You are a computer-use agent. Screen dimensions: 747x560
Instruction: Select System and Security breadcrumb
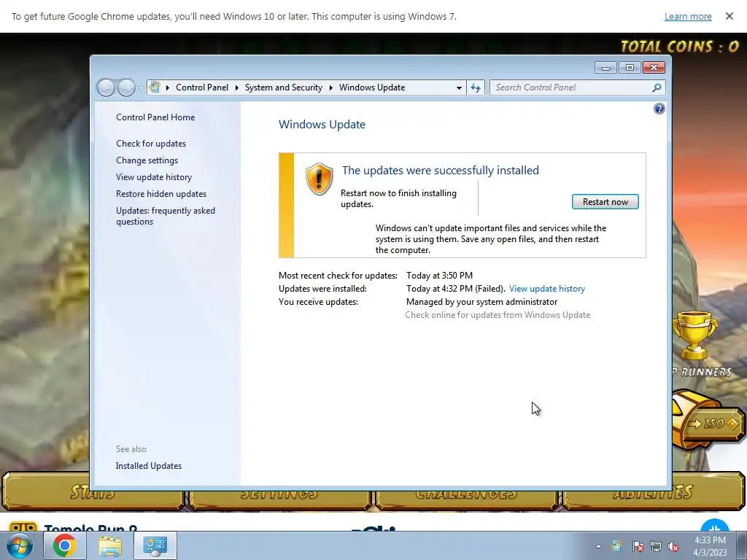pos(284,87)
